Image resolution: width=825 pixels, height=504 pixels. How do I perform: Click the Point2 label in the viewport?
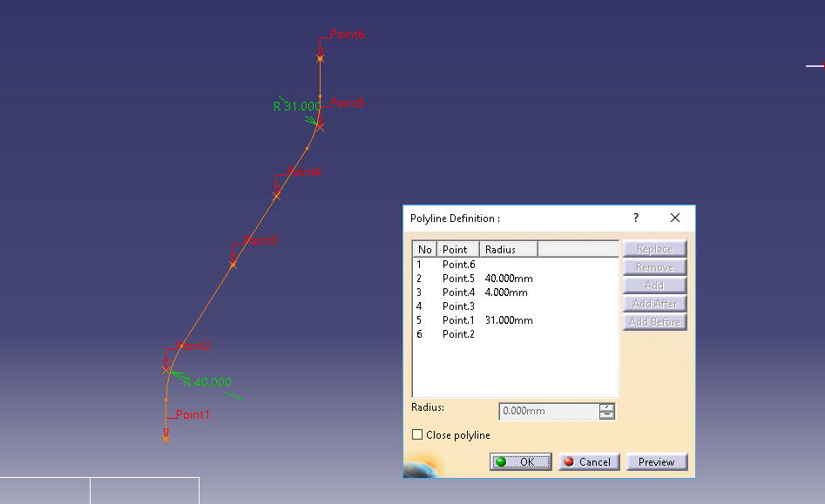click(193, 346)
